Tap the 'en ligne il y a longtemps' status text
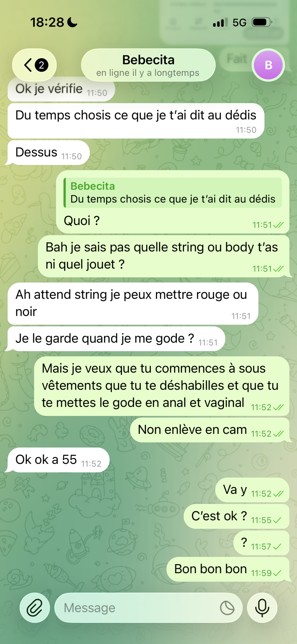The width and height of the screenshot is (297, 644). tap(148, 73)
